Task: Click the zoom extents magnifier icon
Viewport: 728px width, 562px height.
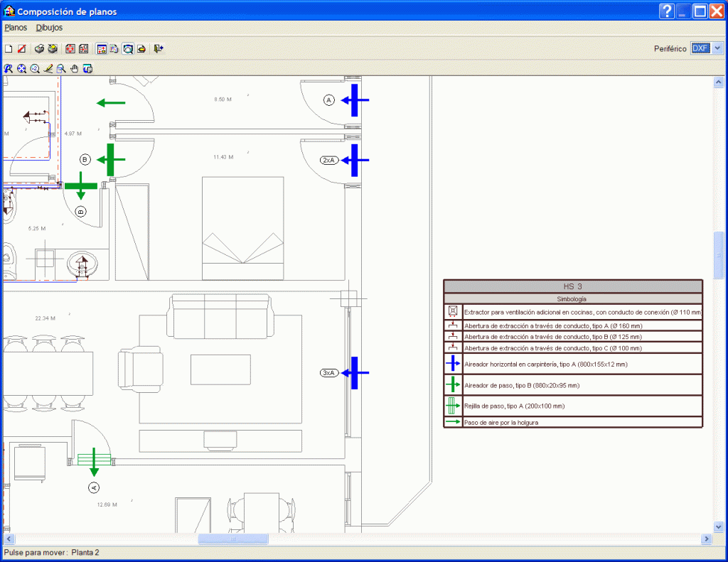Action: (x=21, y=69)
